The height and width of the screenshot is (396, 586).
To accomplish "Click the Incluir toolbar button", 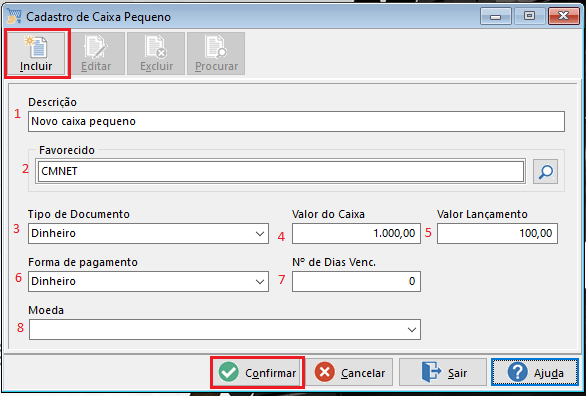I will click(x=37, y=54).
